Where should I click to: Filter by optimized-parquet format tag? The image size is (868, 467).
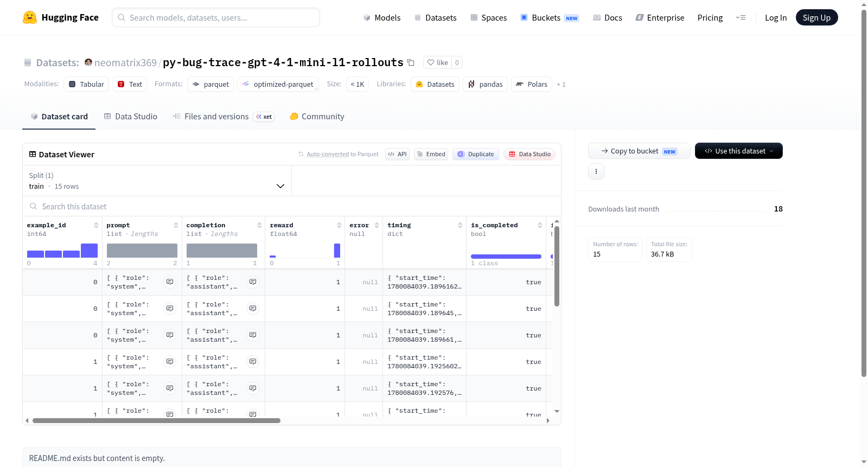tap(278, 84)
